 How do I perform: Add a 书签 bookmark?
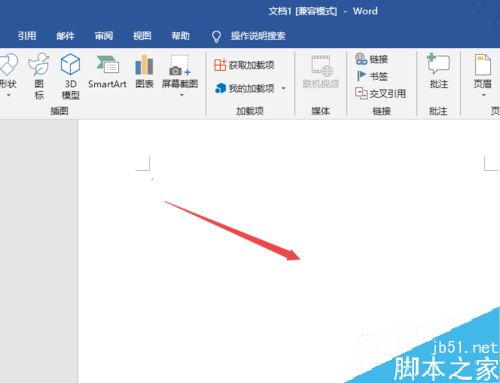click(x=372, y=76)
